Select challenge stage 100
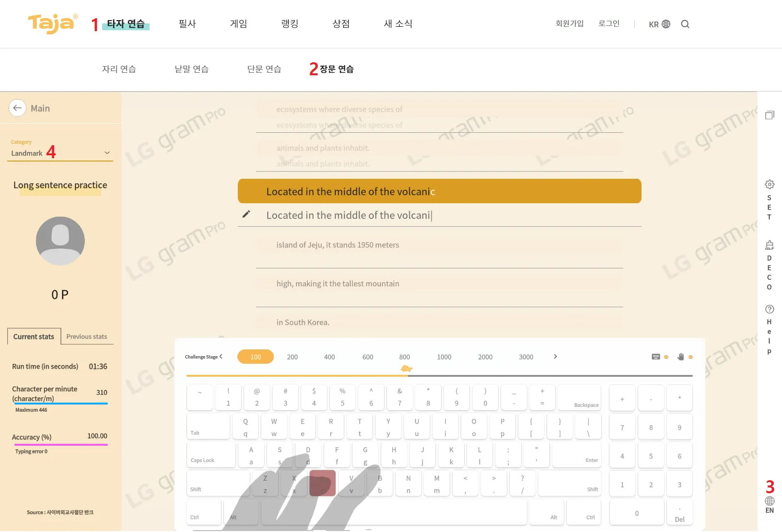Image resolution: width=782 pixels, height=532 pixels. pos(256,357)
